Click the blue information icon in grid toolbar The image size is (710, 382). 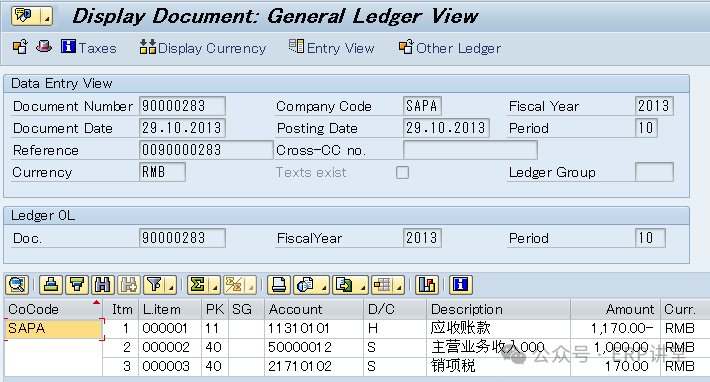coord(461,285)
